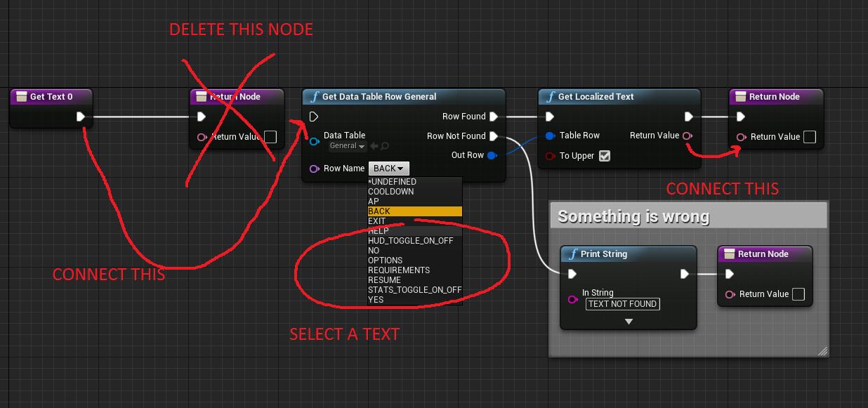
Task: Click the use-selected-asset arrow beside General
Action: [x=374, y=146]
